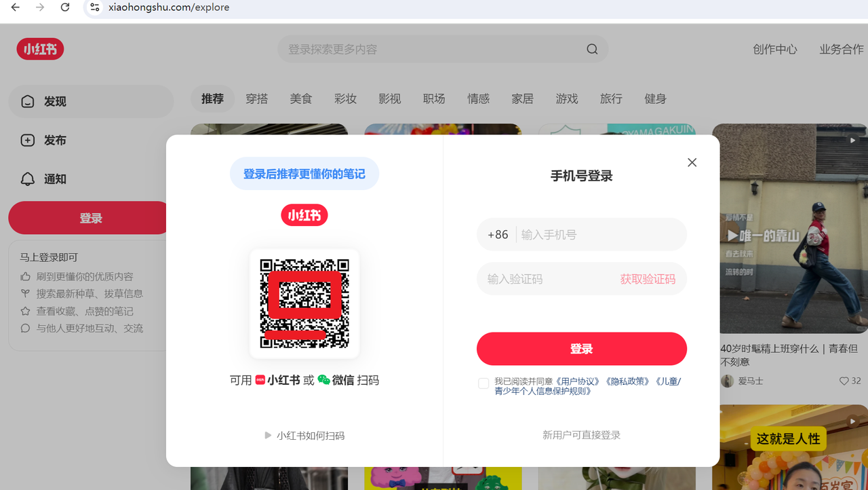
Task: Click video play badge on 唯一的靠山 card
Action: point(852,140)
